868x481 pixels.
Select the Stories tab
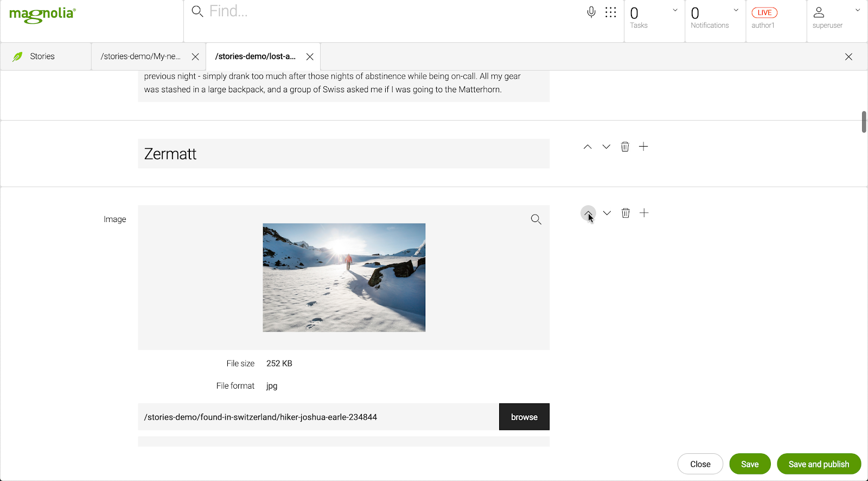[x=42, y=56]
